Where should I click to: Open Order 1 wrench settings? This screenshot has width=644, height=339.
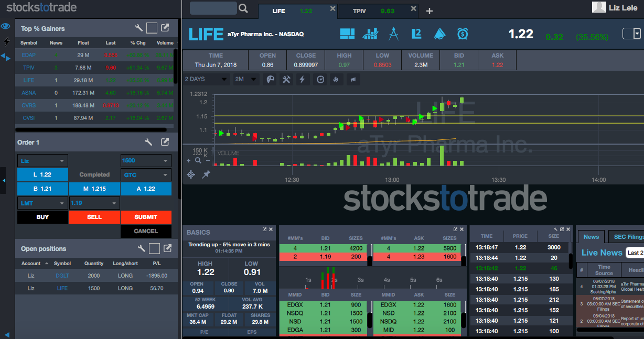(x=148, y=142)
